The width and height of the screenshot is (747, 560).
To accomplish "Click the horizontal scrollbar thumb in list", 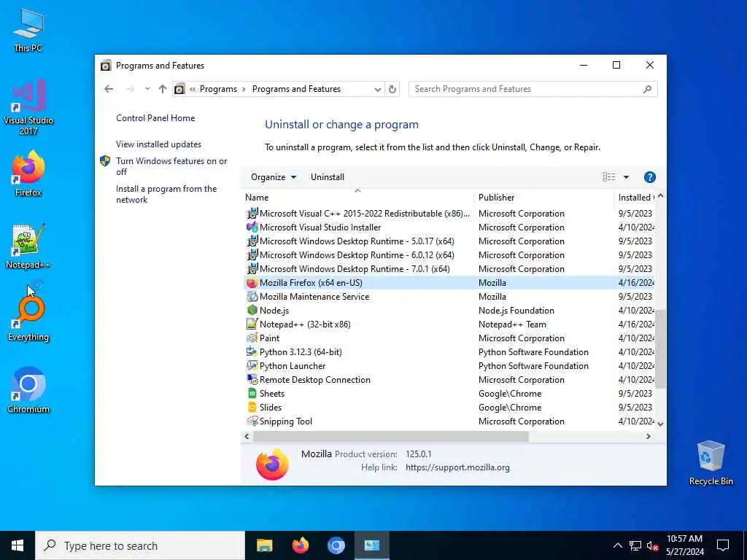I will click(x=391, y=436).
